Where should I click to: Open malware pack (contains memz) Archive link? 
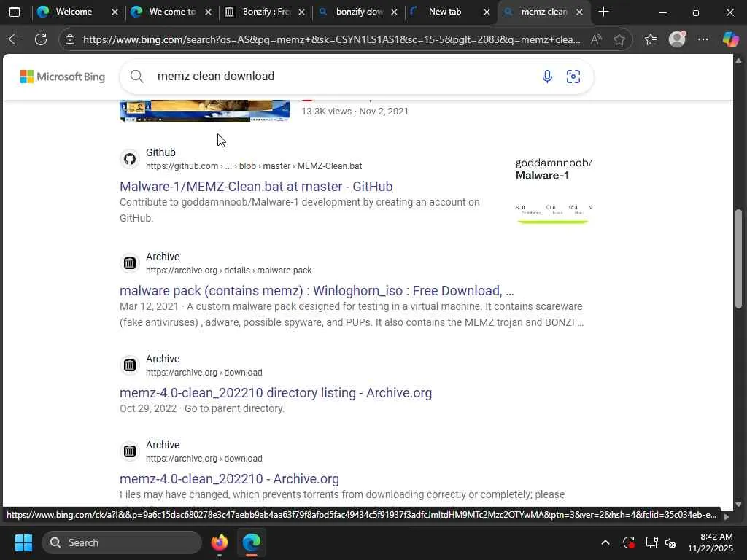pos(317,290)
